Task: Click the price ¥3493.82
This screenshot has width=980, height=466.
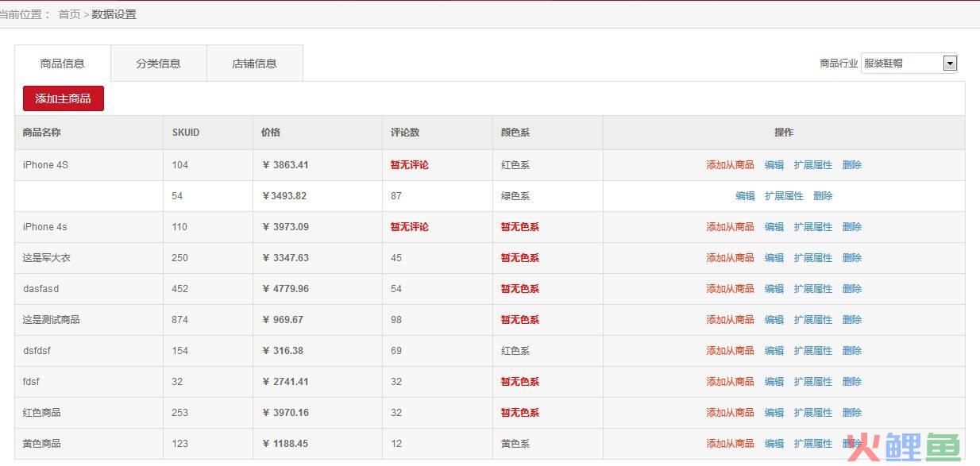Action: [284, 196]
